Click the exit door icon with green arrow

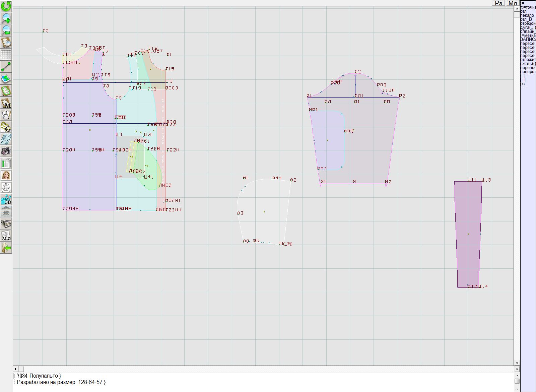coord(6,248)
